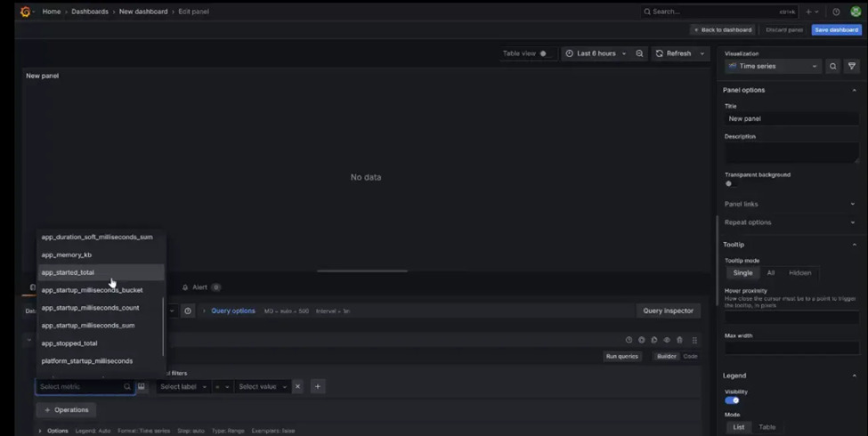This screenshot has height=436, width=868.
Task: Click Back to dashboard button
Action: click(x=723, y=30)
